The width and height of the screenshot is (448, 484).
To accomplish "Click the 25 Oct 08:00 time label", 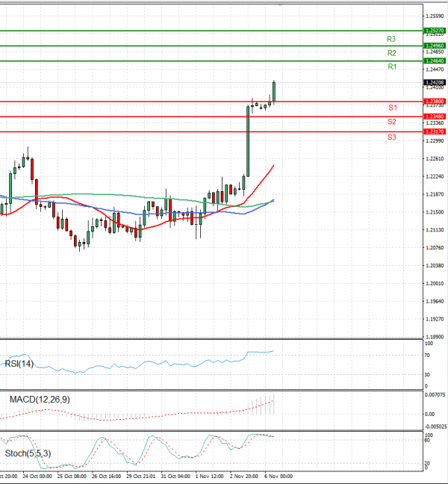I will click(72, 477).
